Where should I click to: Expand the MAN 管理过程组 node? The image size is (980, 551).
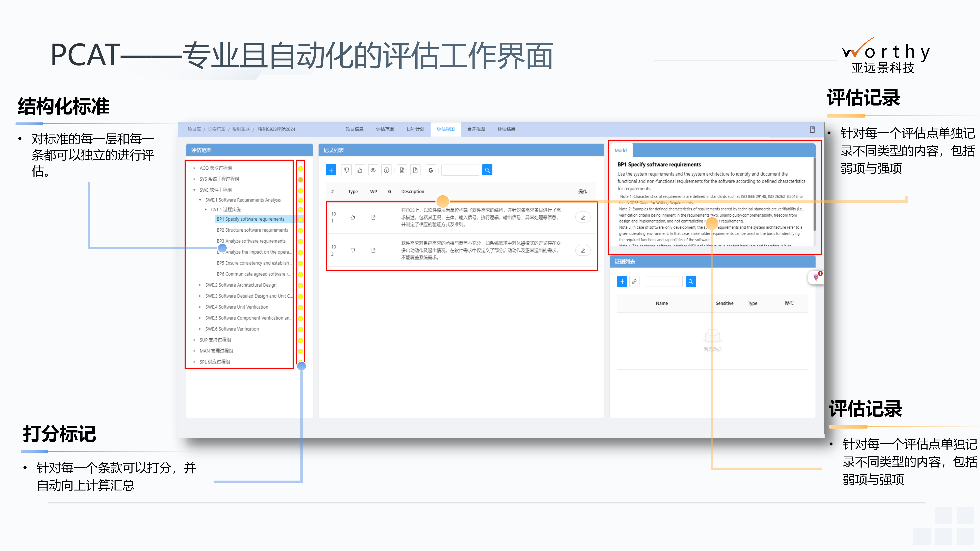point(194,351)
